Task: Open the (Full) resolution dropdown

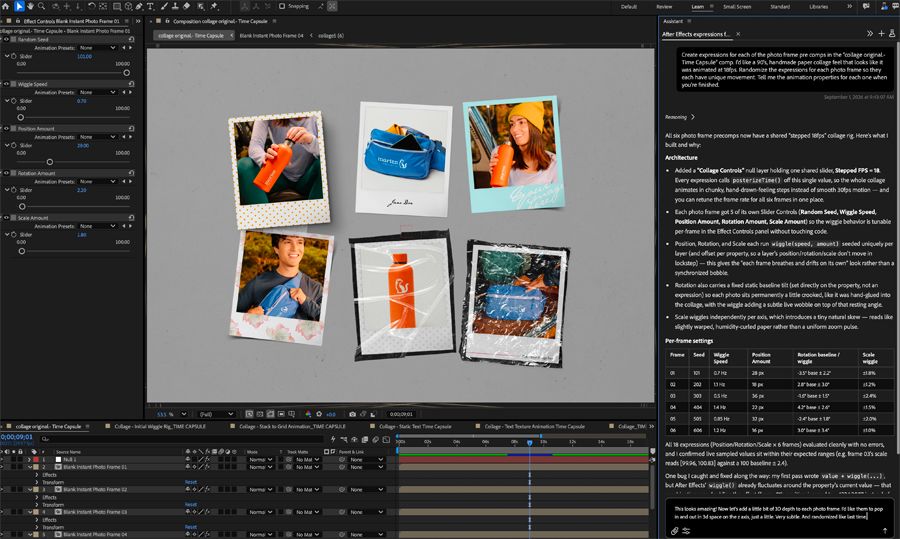Action: [216, 414]
